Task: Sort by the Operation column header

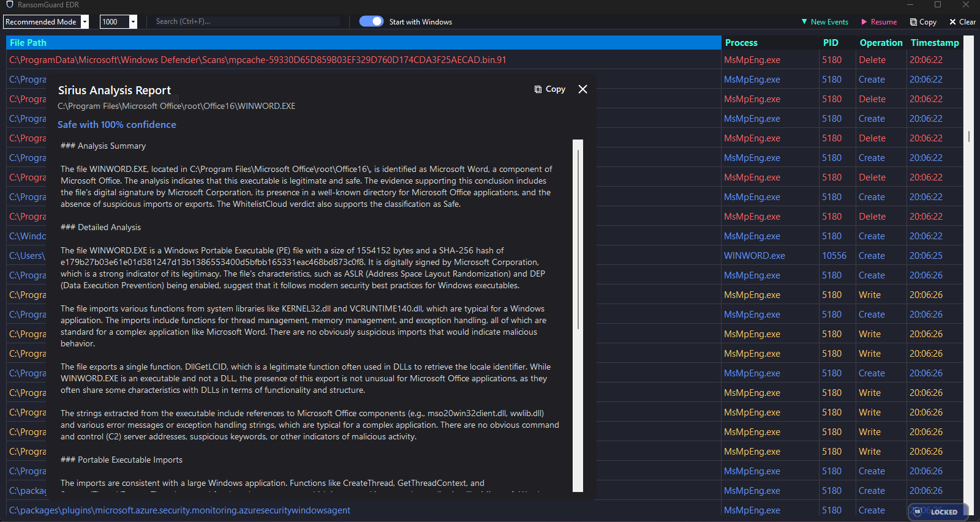Action: 881,43
